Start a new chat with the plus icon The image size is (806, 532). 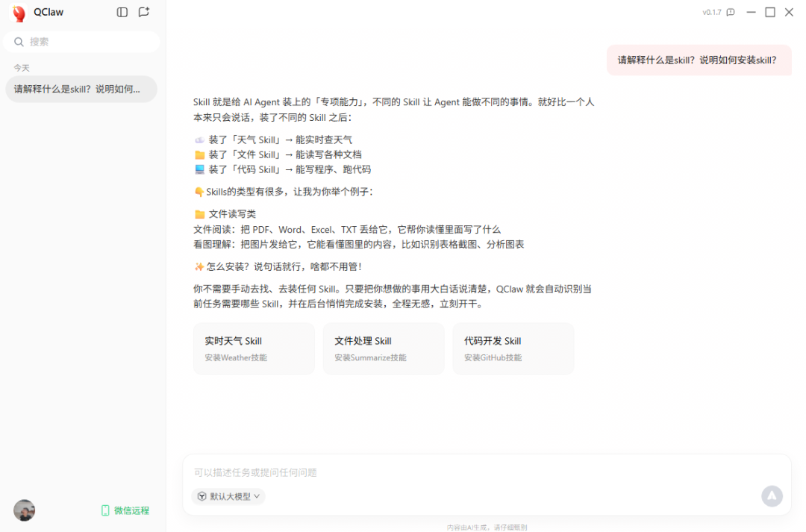(x=144, y=12)
